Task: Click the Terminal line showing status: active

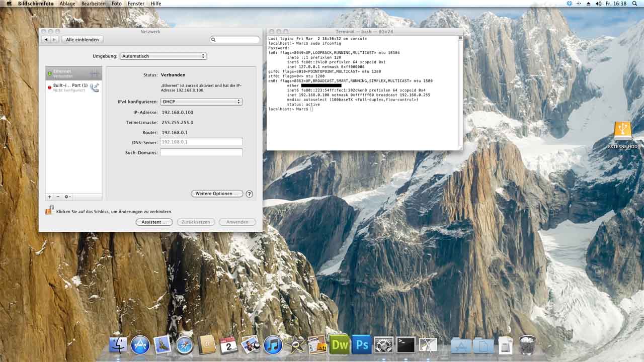Action: click(x=302, y=105)
